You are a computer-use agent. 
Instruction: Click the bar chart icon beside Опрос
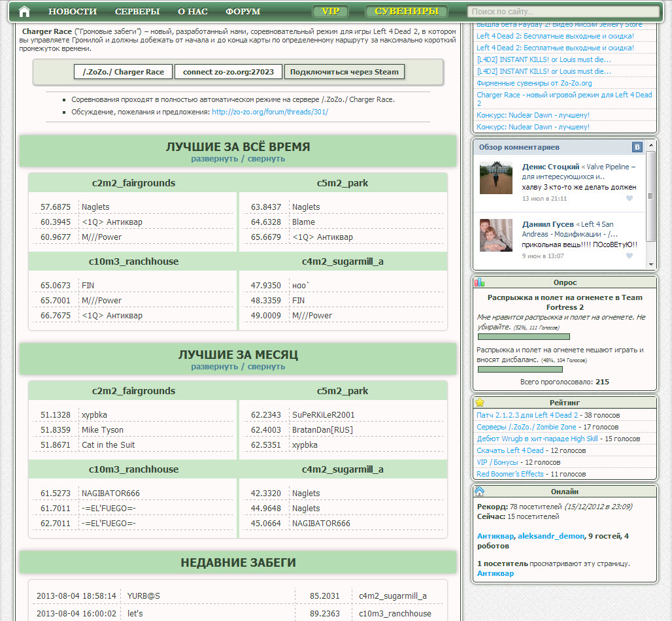click(480, 282)
